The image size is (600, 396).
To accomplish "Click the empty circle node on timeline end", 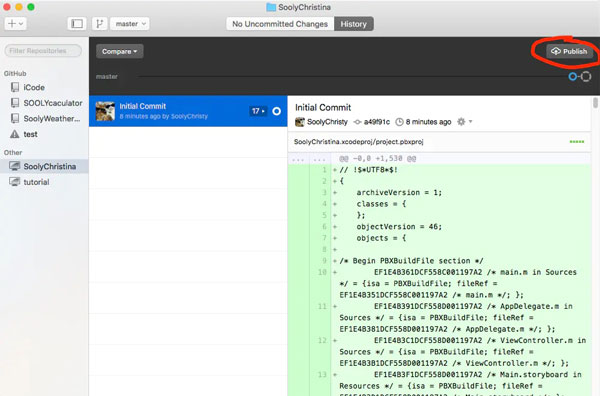I will 586,77.
